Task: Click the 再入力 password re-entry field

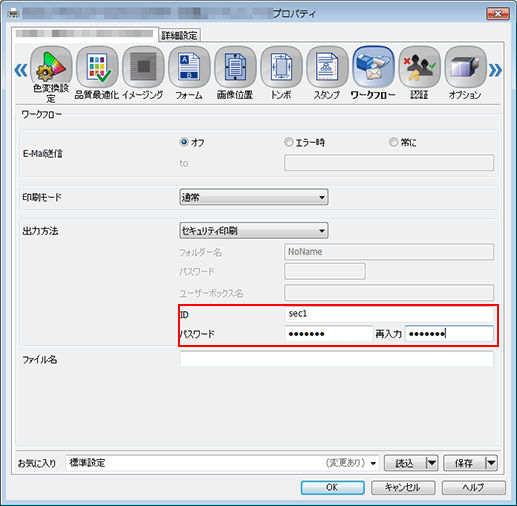Action: pyautogui.click(x=449, y=333)
